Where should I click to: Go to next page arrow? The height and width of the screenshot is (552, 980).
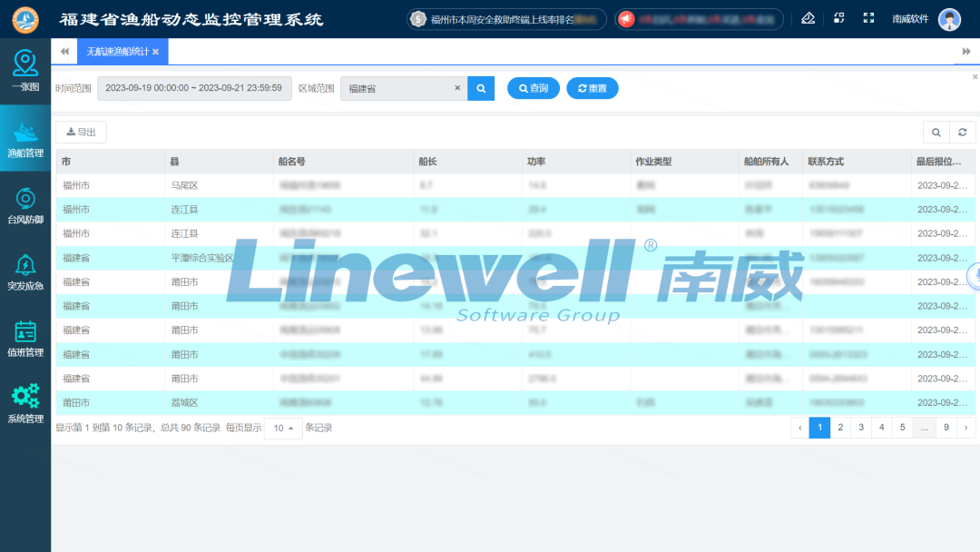(x=965, y=428)
